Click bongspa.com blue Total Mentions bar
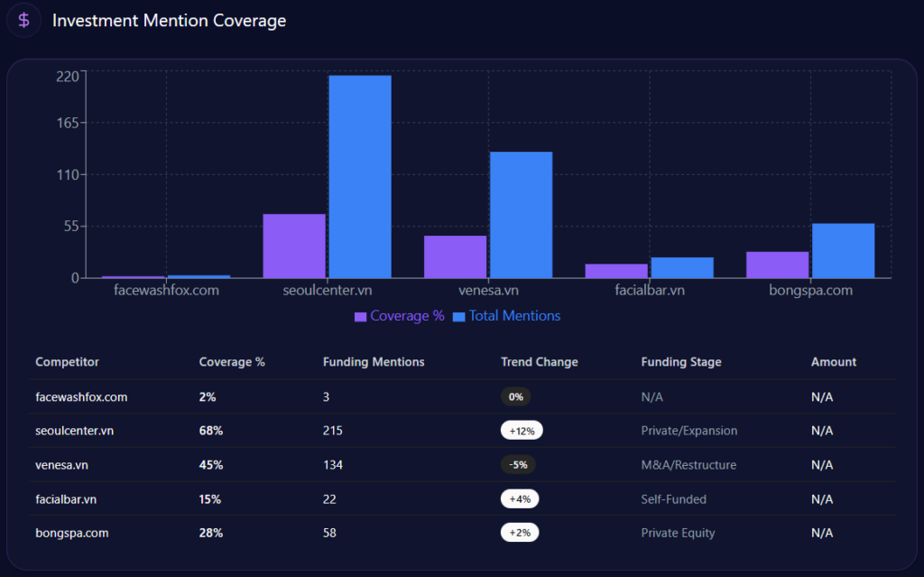924x577 pixels. click(843, 250)
